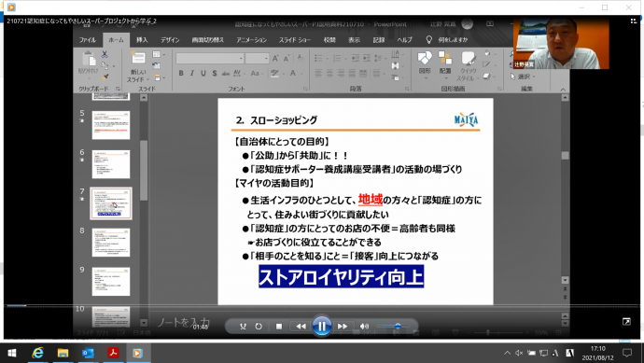This screenshot has height=363, width=644.
Task: Open the Paragraph (段落) dialog launcher
Action: [x=407, y=89]
